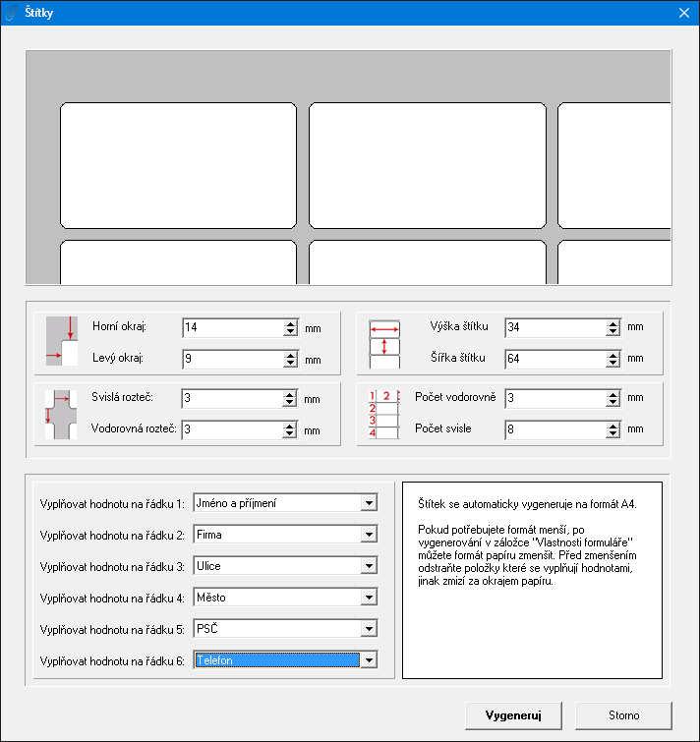Viewport: 700px width, 742px height.
Task: Click the first label in the preview
Action: tap(178, 166)
